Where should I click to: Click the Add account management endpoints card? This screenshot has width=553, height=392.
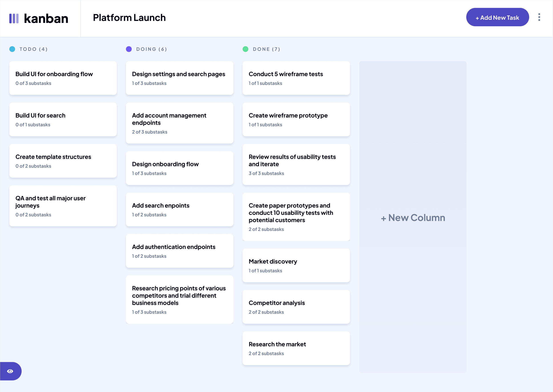click(x=179, y=123)
